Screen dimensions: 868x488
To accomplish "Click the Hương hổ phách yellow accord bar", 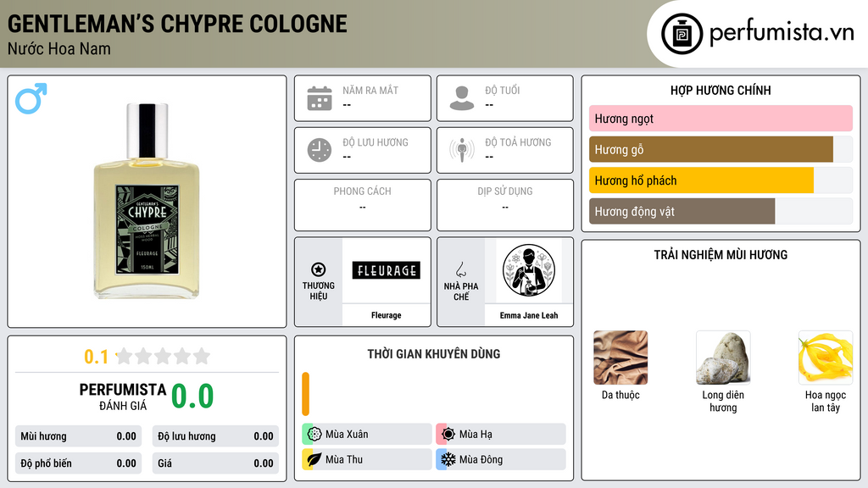I will pos(701,180).
